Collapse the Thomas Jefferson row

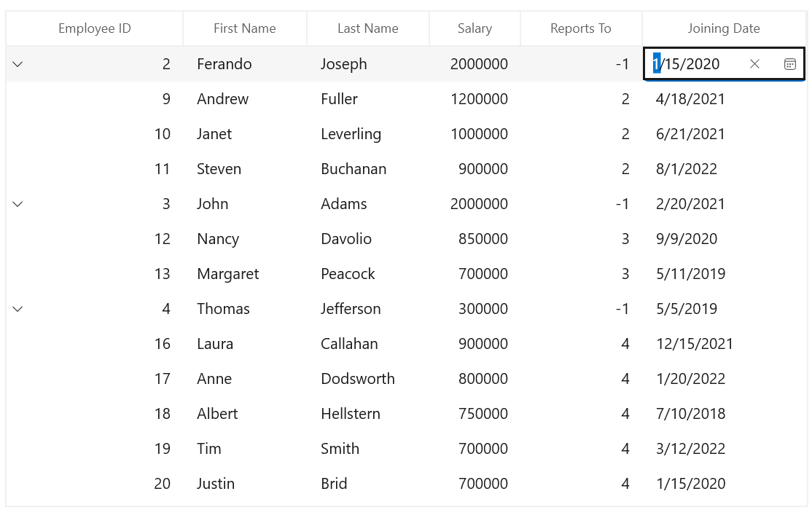18,309
